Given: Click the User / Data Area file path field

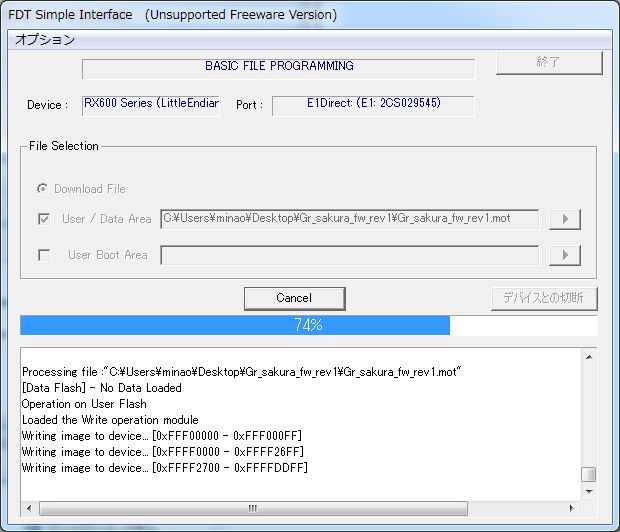Looking at the screenshot, I should click(x=349, y=219).
